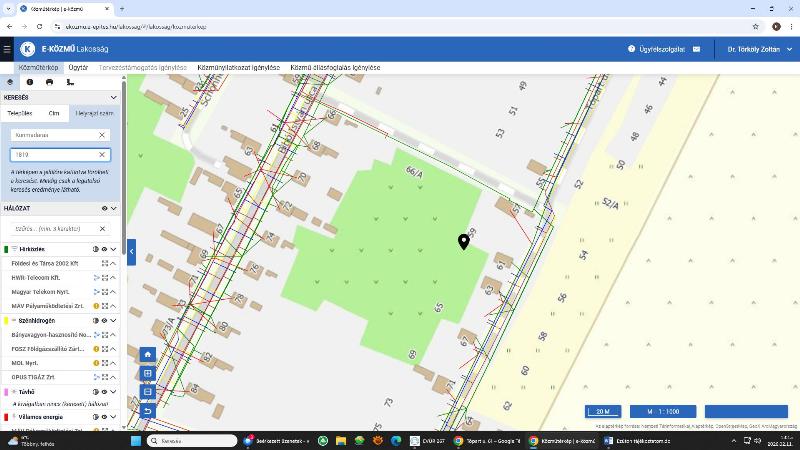
Task: Click the share icon for Magyar Telekom Nyrt.
Action: 96,292
